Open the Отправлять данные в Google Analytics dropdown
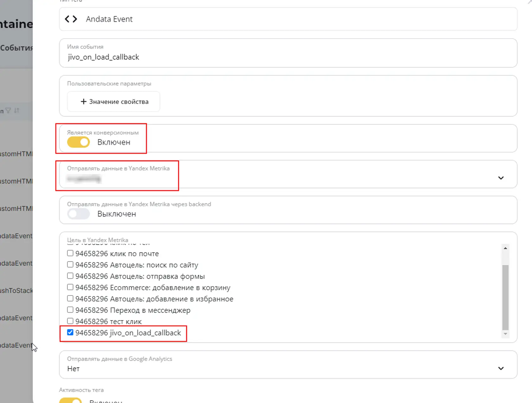Image resolution: width=532 pixels, height=403 pixels. click(x=288, y=364)
